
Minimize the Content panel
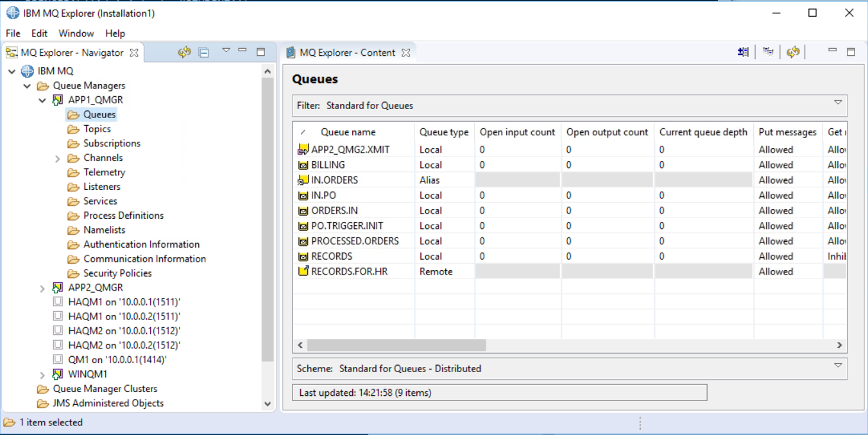[x=833, y=49]
